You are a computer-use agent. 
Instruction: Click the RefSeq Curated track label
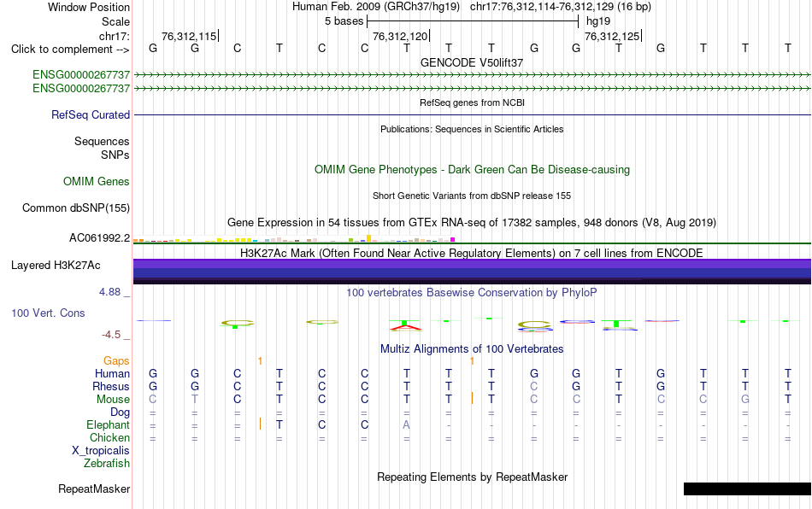pyautogui.click(x=91, y=114)
